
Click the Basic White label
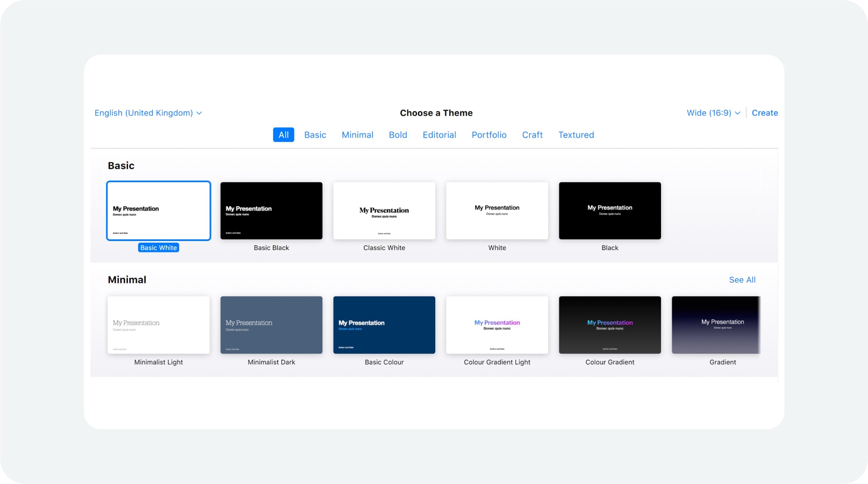[x=158, y=248]
